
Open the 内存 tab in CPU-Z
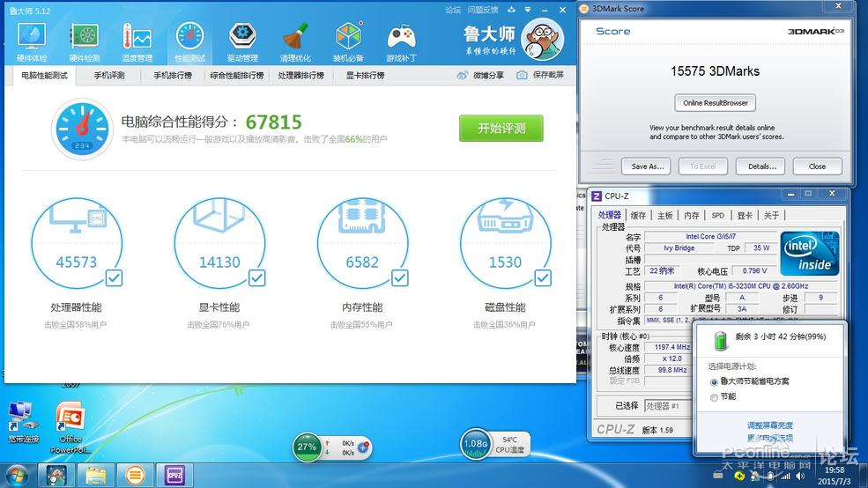pos(692,215)
